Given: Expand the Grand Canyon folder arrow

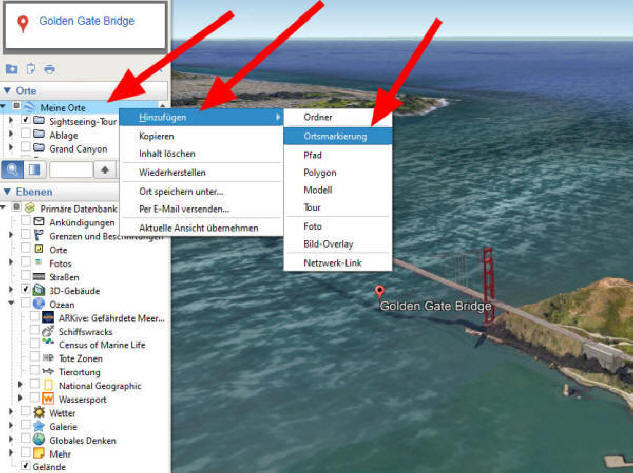Looking at the screenshot, I should [x=11, y=147].
